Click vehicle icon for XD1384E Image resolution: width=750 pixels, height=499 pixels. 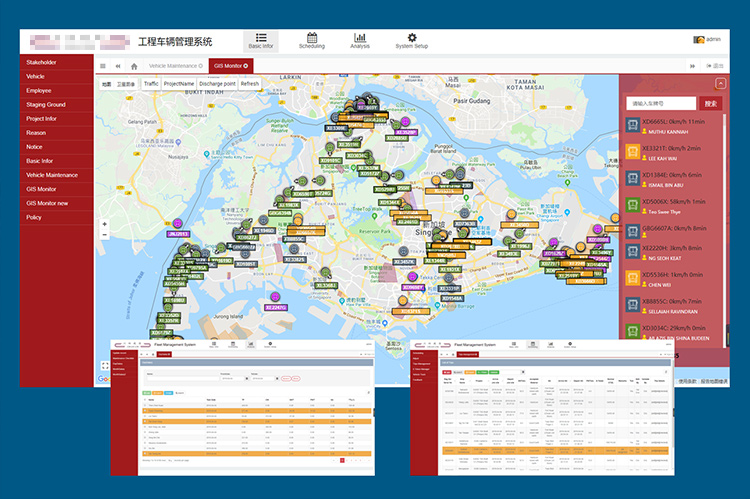click(633, 178)
